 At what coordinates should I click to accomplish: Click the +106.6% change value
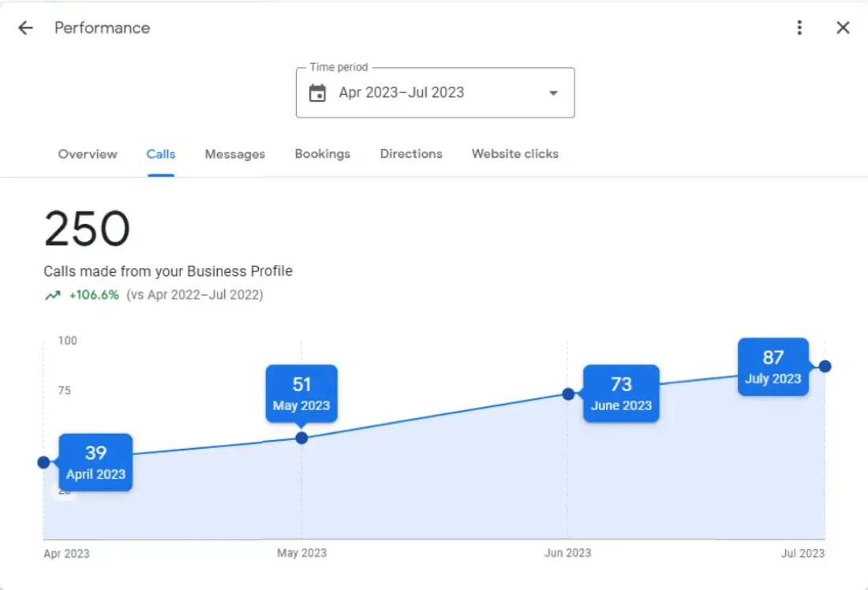[x=94, y=295]
